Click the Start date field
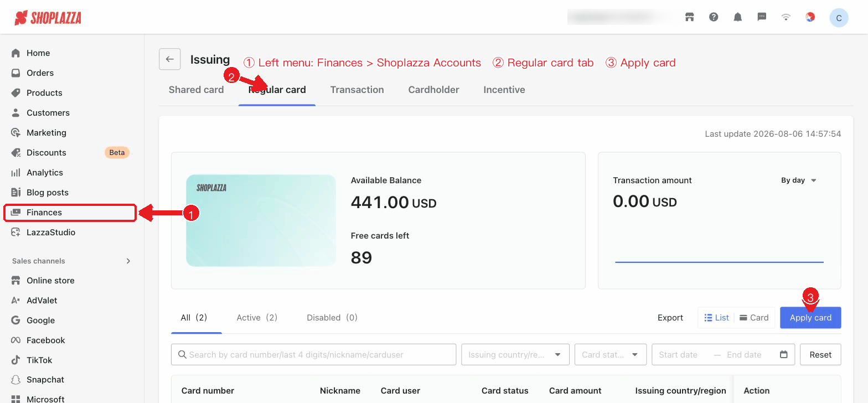Screen dimensions: 868x403 (x=678, y=355)
